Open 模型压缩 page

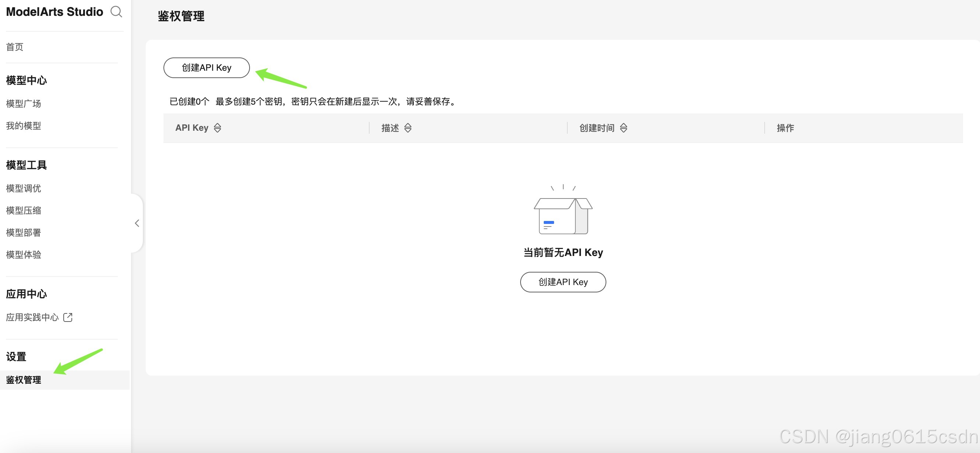click(24, 211)
